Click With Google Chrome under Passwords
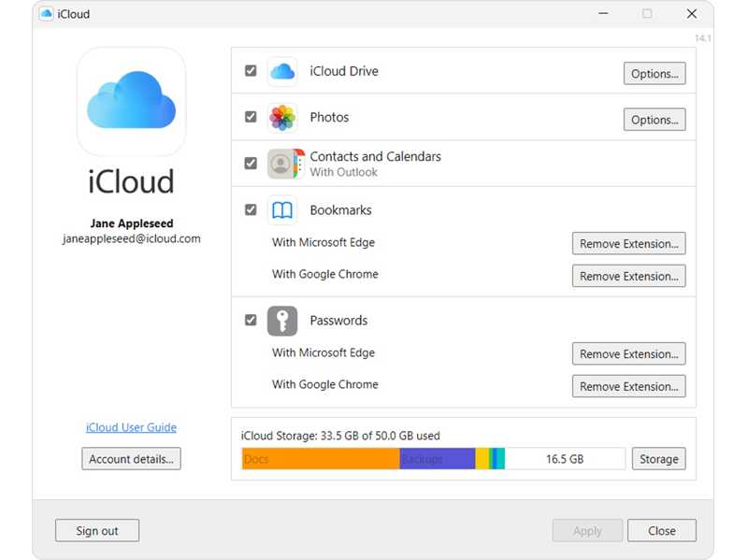 coord(324,384)
